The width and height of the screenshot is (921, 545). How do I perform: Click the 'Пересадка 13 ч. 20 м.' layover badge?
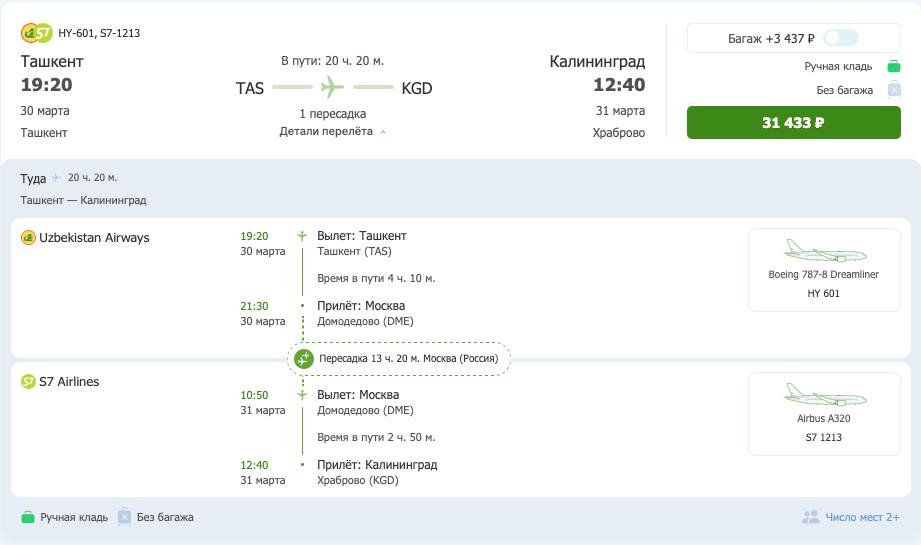coord(400,358)
